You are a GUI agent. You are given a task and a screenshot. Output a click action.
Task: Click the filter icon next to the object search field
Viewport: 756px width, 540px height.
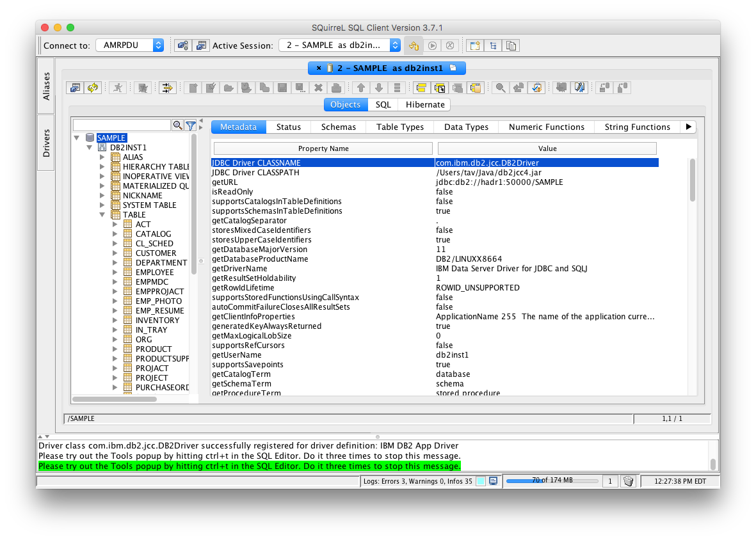point(191,125)
